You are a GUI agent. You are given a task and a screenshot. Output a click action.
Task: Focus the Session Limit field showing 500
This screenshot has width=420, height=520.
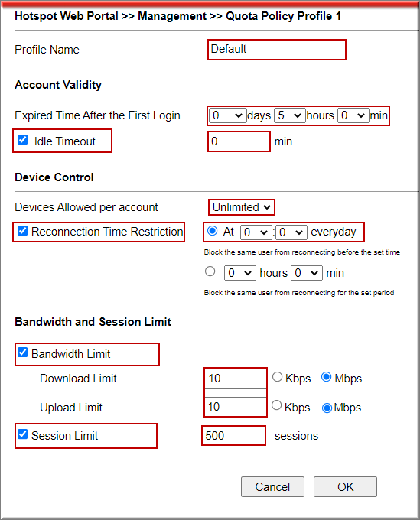(x=233, y=435)
